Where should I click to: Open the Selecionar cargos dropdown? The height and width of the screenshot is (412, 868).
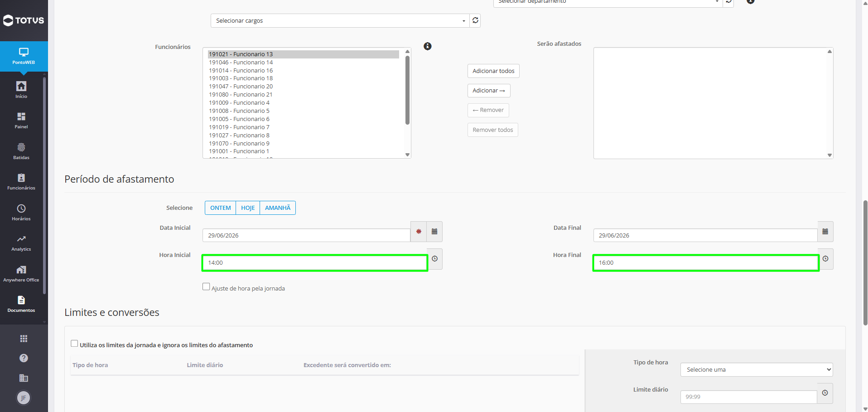pos(340,20)
